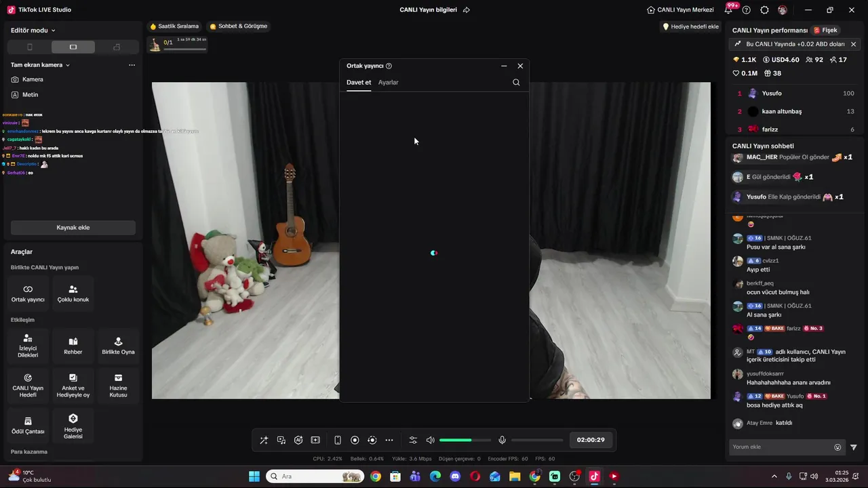Open the Çoklu konuk tool
The width and height of the screenshot is (868, 488).
click(x=73, y=293)
